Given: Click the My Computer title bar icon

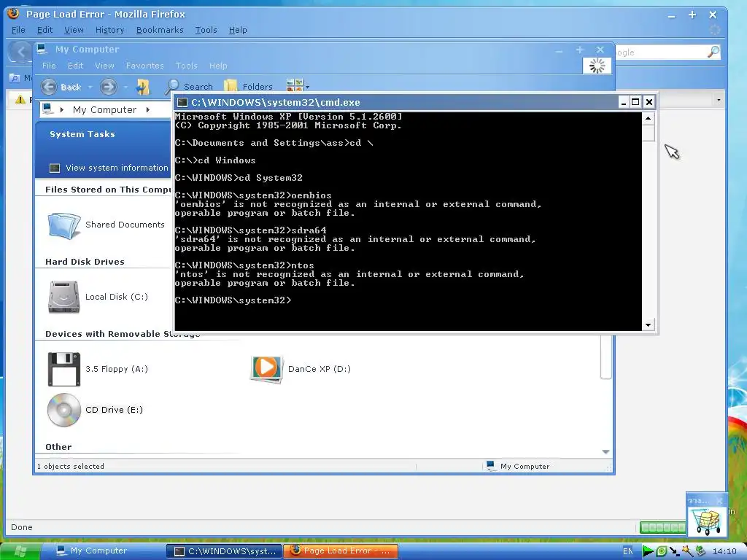Looking at the screenshot, I should pyautogui.click(x=42, y=49).
